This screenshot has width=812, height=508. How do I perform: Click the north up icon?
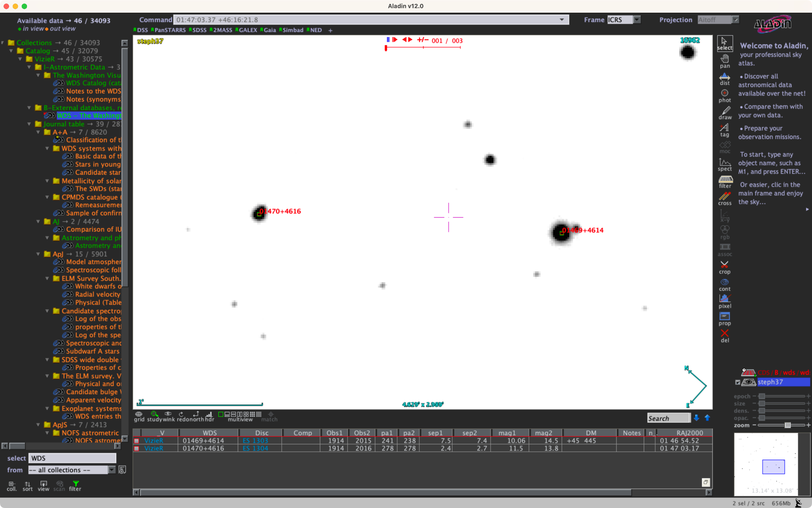[196, 416]
